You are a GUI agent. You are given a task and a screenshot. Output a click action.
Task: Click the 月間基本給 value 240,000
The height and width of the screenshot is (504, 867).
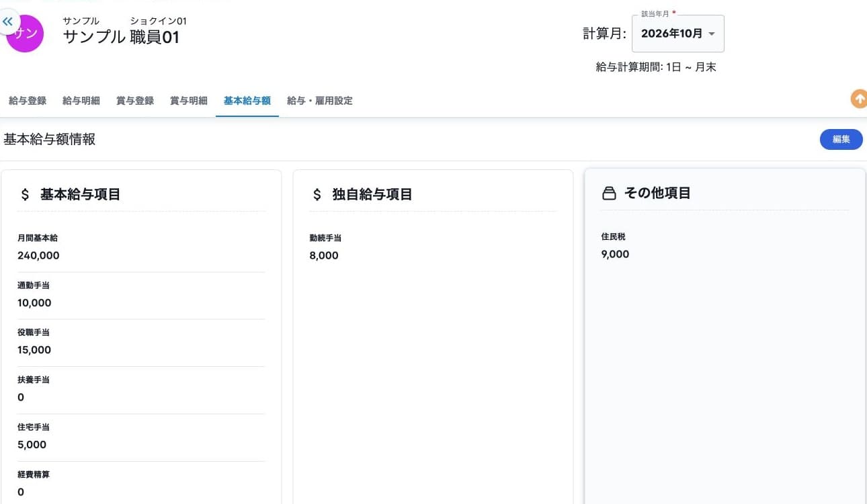38,255
